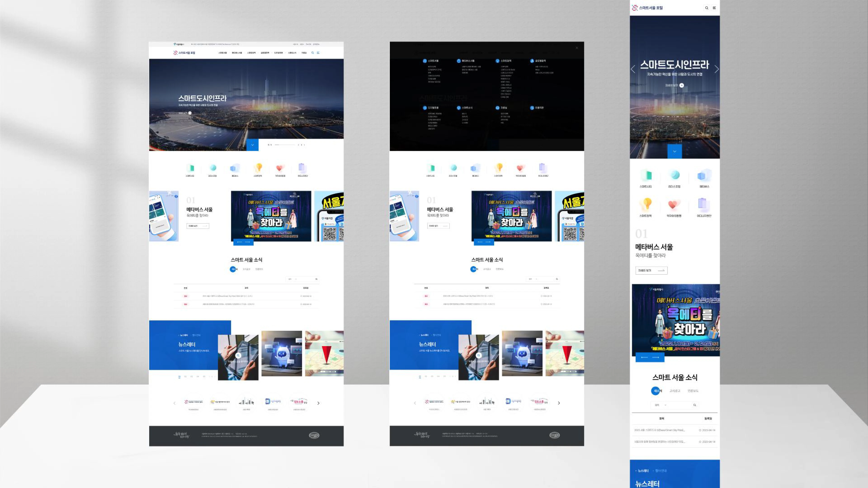Click 자세히 보기 button in left desktop banner section
Image resolution: width=868 pixels, height=488 pixels.
point(198,226)
